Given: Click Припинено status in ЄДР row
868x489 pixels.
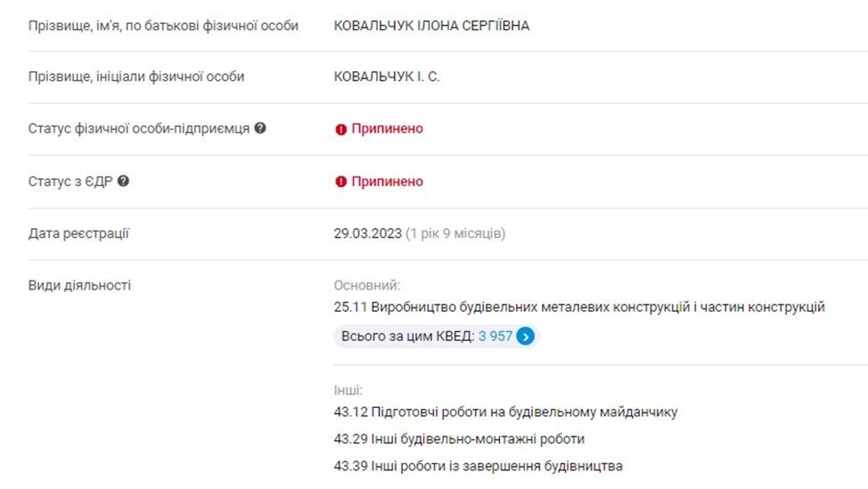Looking at the screenshot, I should pos(387,182).
